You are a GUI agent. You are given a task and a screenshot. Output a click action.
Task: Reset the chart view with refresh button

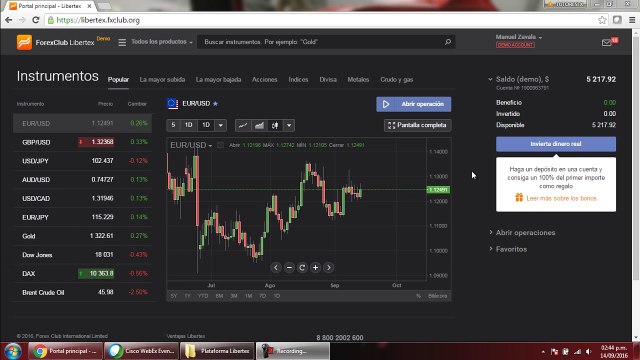(x=302, y=267)
